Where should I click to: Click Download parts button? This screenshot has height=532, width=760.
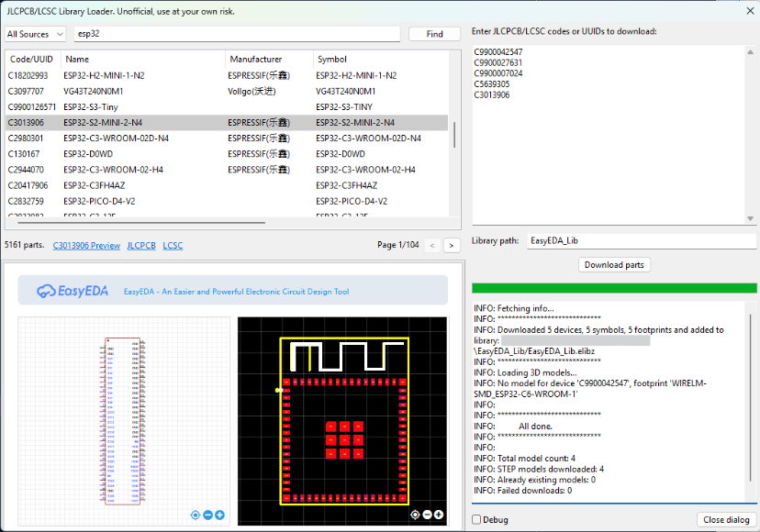click(614, 264)
